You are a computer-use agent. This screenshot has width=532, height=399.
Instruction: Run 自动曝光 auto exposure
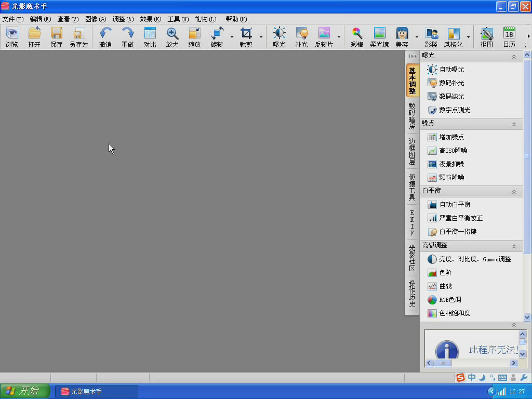coord(446,70)
